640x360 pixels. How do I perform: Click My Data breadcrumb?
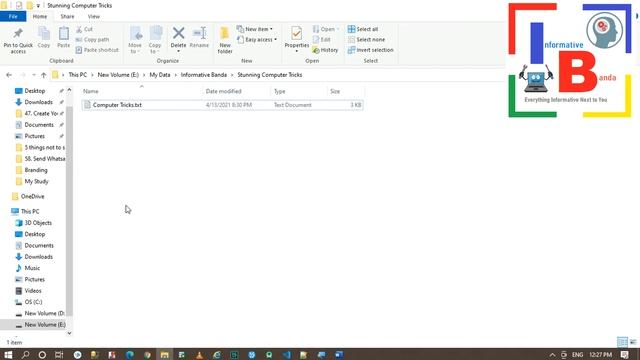click(x=160, y=75)
